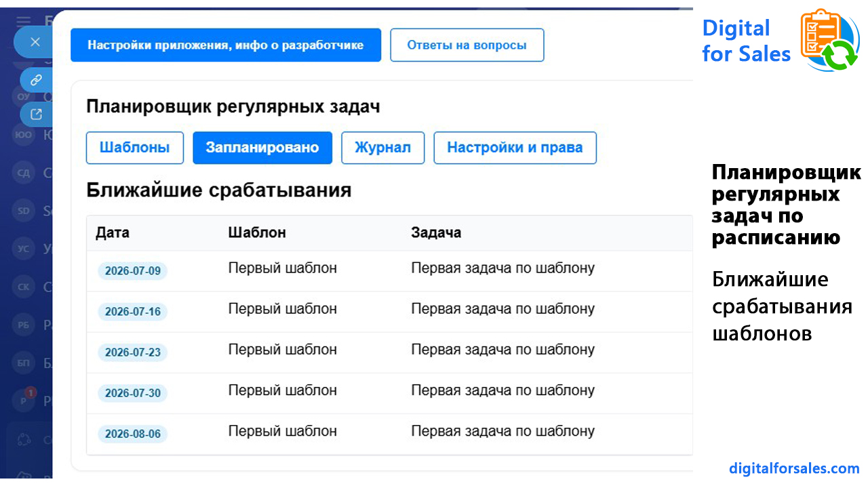Screen dimensions: 868x488
Task: Open app in new window icon
Action: pyautogui.click(x=37, y=115)
